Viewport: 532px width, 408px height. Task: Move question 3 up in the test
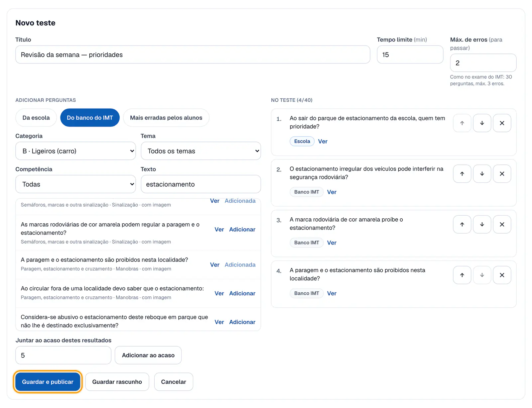[x=462, y=224]
